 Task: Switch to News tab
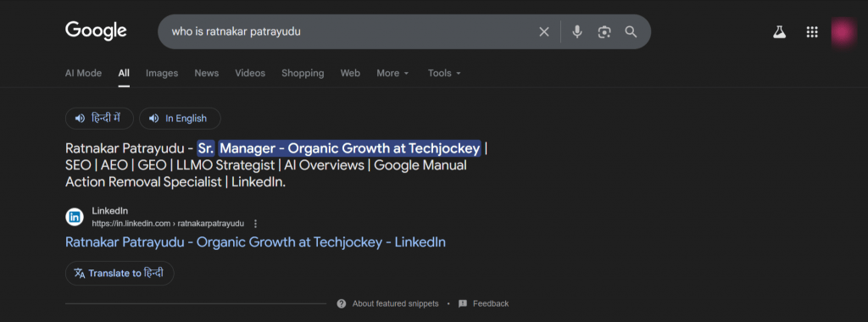207,73
